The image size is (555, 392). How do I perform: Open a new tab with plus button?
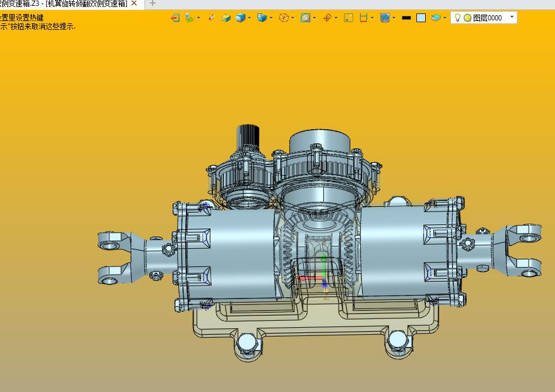click(153, 4)
